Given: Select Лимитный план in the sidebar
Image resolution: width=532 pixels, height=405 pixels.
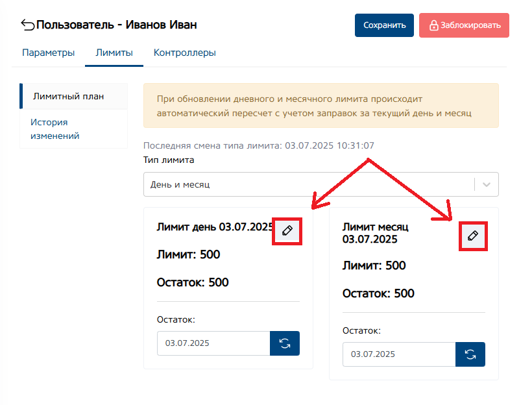Looking at the screenshot, I should pos(69,96).
